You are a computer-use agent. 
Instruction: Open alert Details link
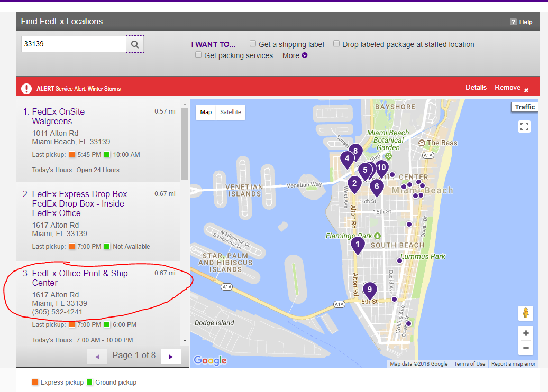pos(476,88)
